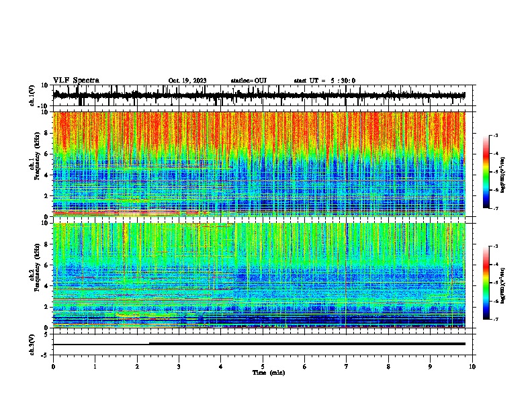532x411 pixels.
Task: Click the "-7" label on ch.2 color bar
Action: pos(495,319)
